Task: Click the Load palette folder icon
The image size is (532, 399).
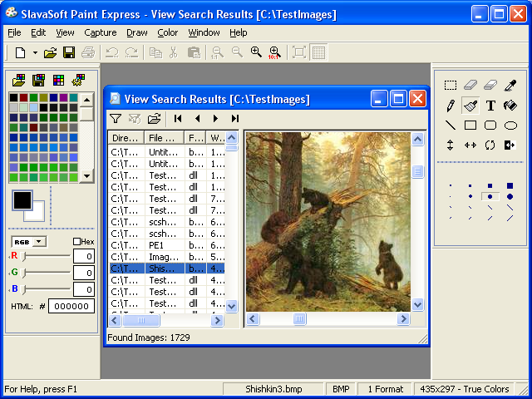Action: (19, 81)
